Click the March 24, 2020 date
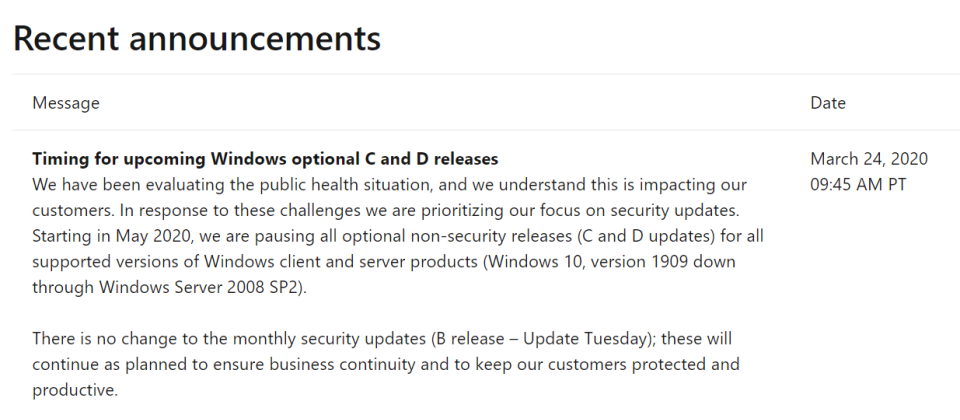Screen dimensions: 960x420 (x=869, y=159)
